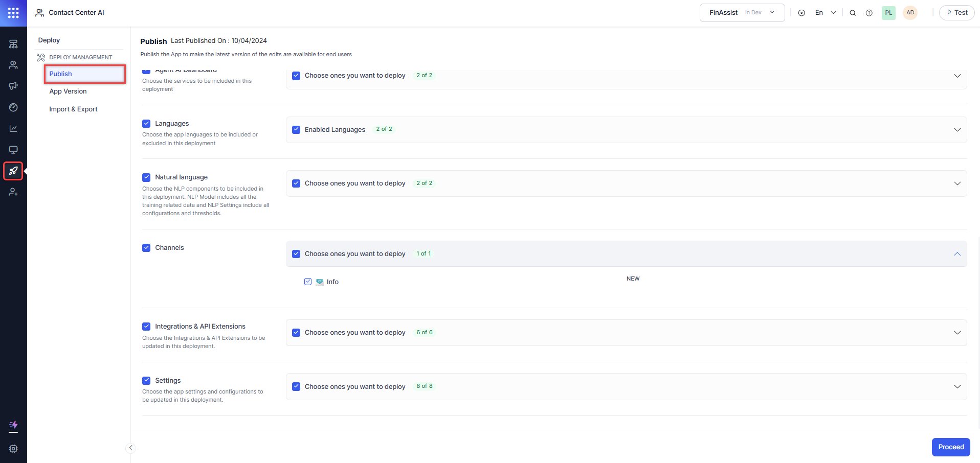This screenshot has height=463, width=980.
Task: Select Publish in Deploy Management menu
Action: point(85,74)
